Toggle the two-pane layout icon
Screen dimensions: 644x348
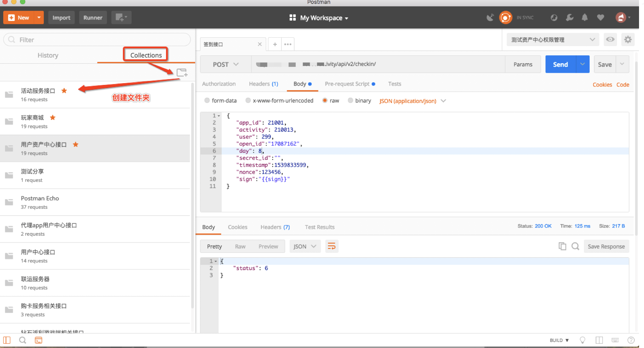tap(599, 340)
